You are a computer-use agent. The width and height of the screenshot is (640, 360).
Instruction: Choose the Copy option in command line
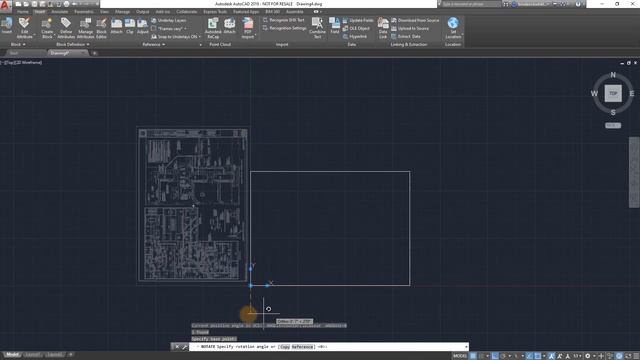pos(285,347)
